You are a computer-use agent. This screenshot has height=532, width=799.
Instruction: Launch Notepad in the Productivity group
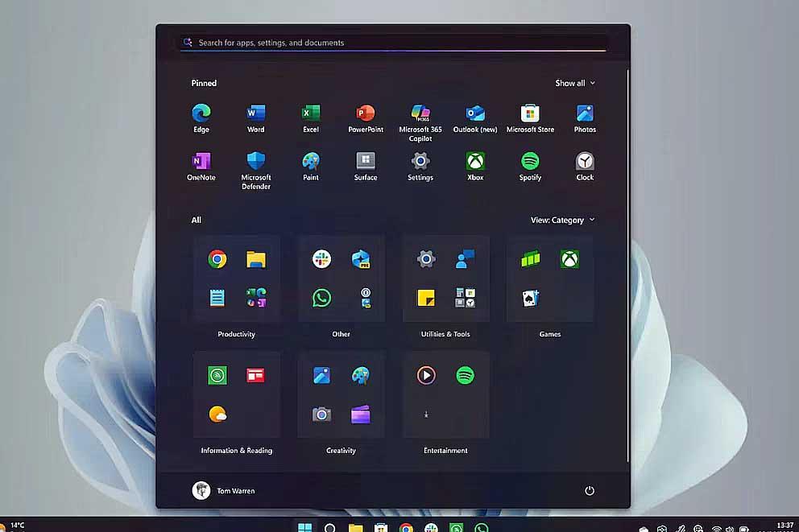(217, 298)
